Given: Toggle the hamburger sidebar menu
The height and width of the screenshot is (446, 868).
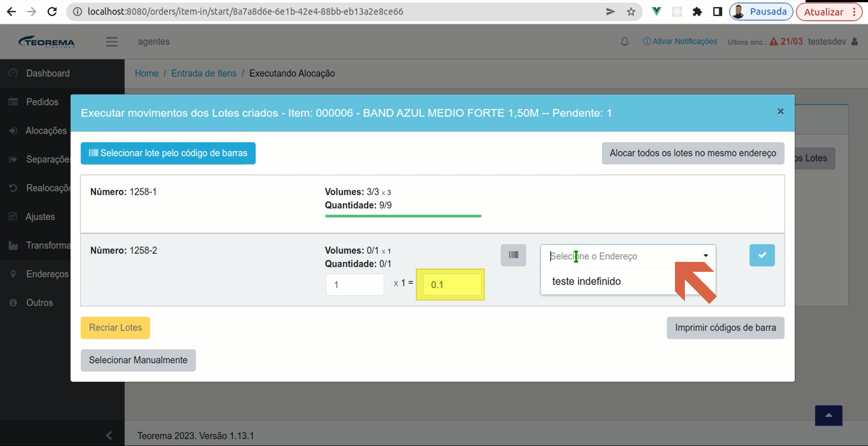Looking at the screenshot, I should tap(112, 42).
